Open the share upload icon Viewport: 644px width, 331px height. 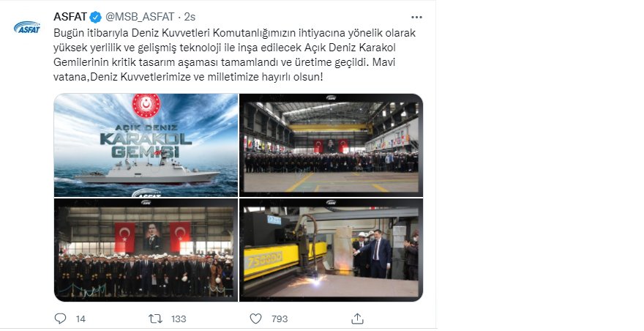point(357,319)
